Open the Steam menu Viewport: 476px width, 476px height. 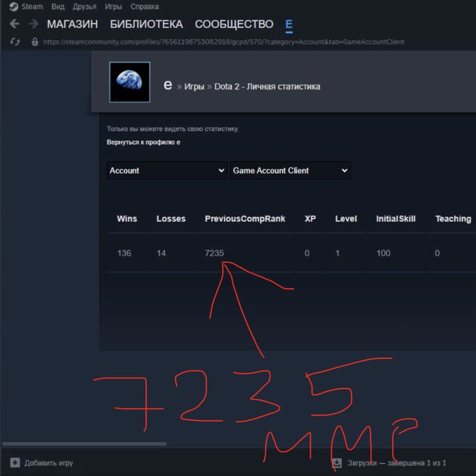pos(32,6)
